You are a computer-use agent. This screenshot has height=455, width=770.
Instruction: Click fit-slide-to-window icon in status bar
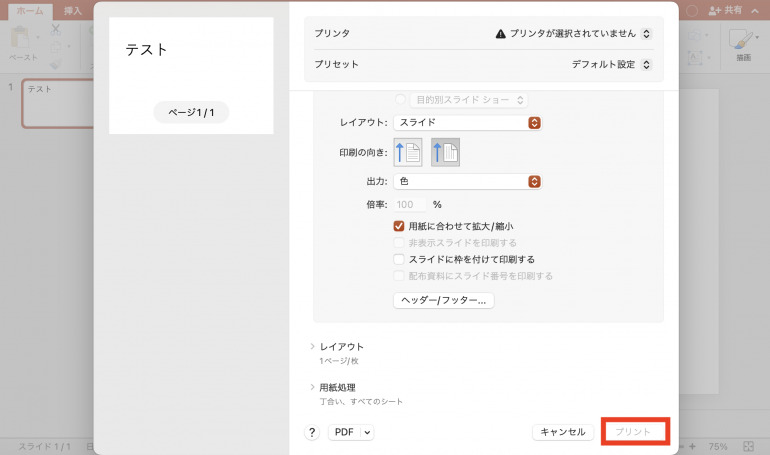coord(749,446)
